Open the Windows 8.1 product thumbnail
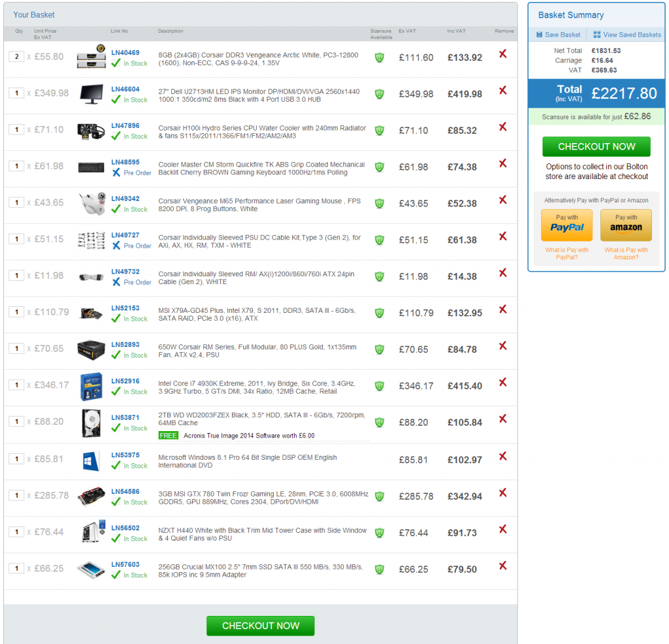This screenshot has width=669, height=644. click(x=91, y=461)
